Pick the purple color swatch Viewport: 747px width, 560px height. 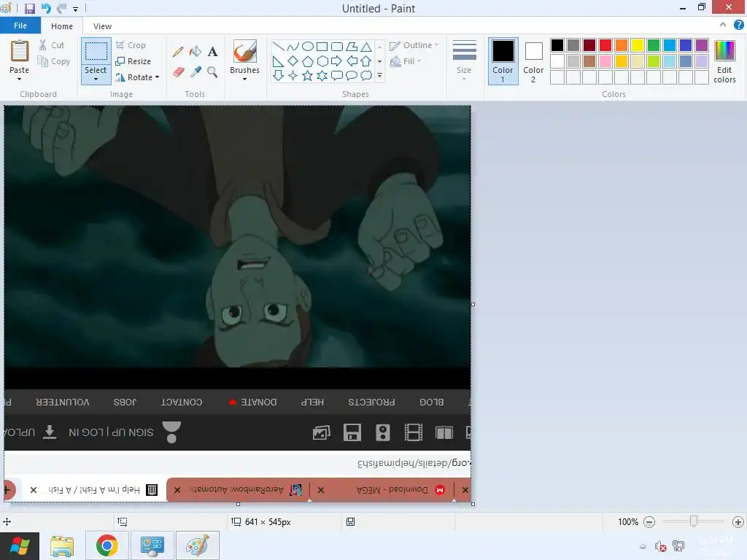tap(702, 45)
